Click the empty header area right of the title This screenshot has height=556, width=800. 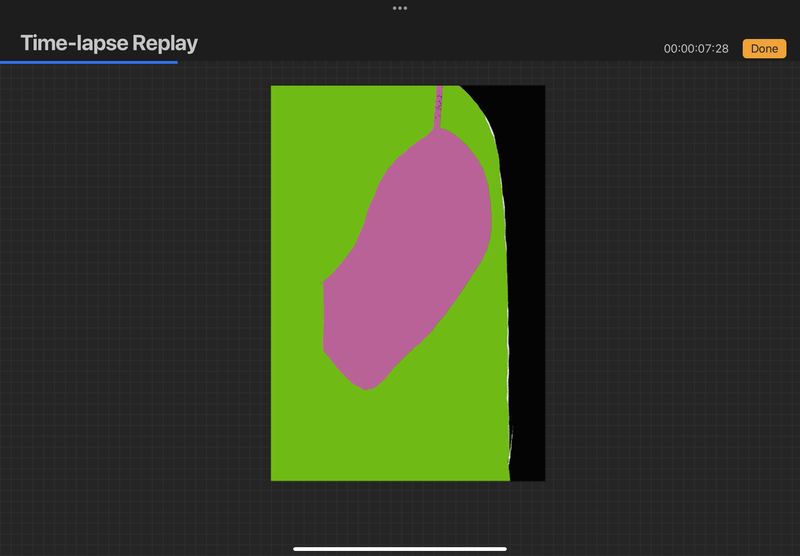420,45
